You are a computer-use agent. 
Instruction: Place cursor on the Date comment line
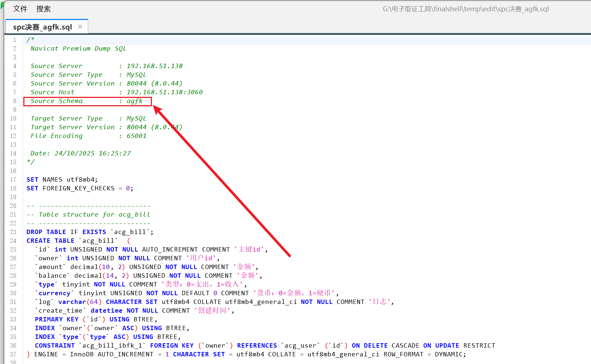click(x=80, y=153)
